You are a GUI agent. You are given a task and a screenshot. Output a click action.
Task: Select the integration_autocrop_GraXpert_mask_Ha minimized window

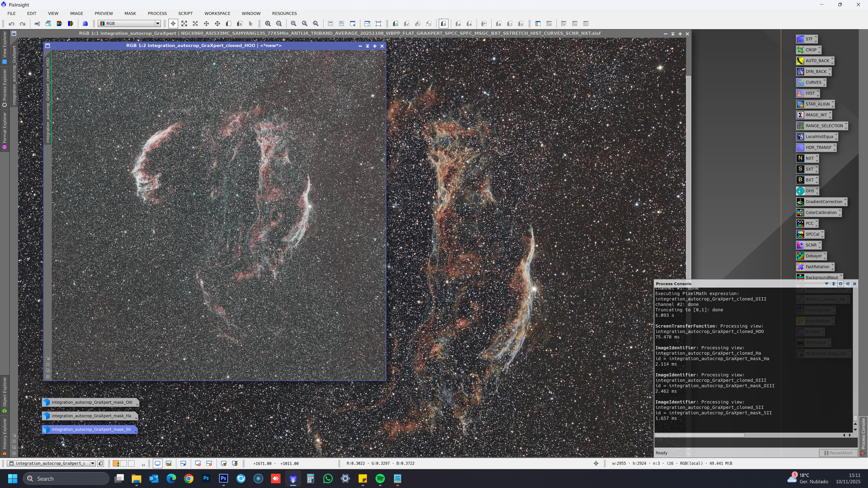pyautogui.click(x=91, y=416)
